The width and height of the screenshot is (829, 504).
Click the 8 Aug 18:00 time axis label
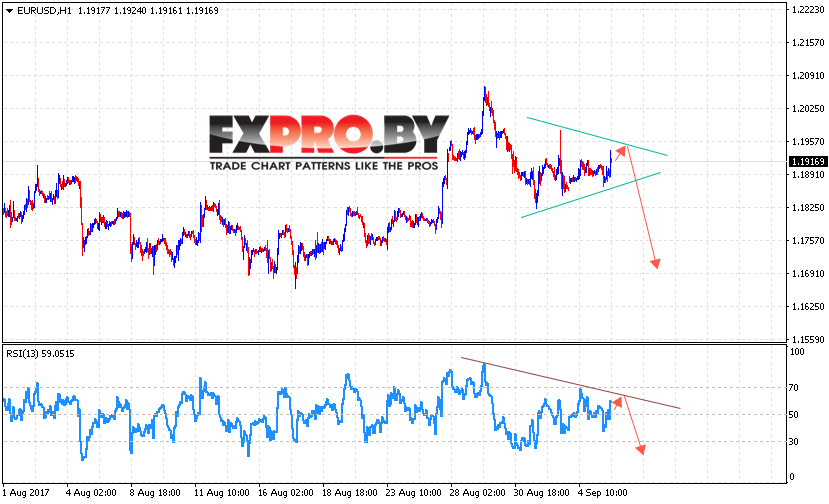155,492
